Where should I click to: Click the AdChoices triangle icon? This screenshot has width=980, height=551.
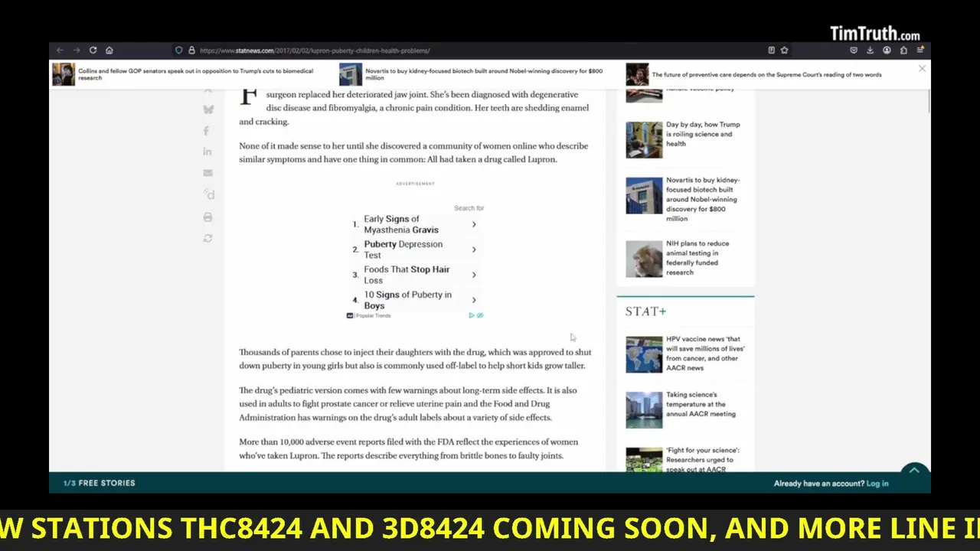472,315
